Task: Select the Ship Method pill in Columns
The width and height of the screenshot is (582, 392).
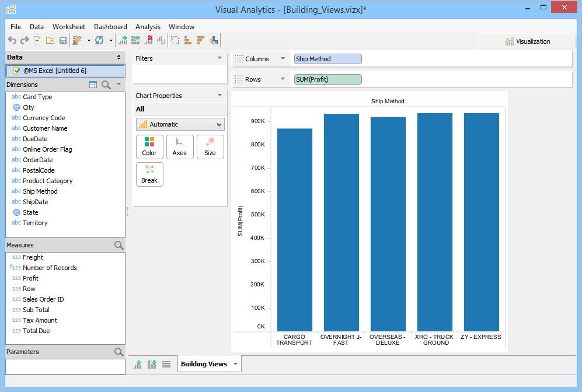Action: click(327, 59)
